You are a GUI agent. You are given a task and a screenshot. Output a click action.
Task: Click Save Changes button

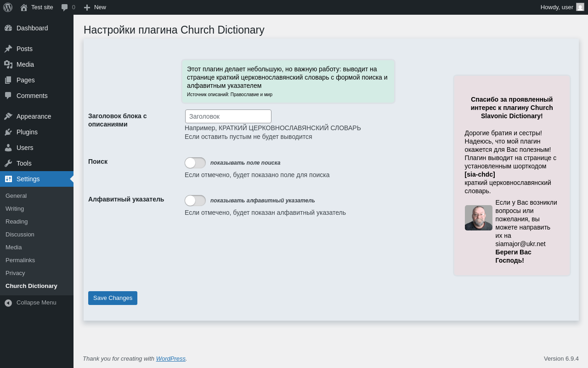pos(113,298)
